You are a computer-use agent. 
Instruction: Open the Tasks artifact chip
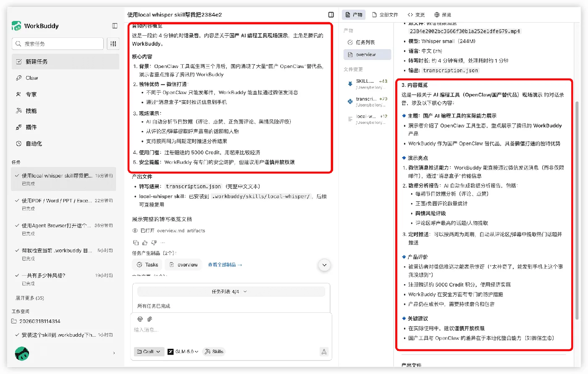[147, 265]
